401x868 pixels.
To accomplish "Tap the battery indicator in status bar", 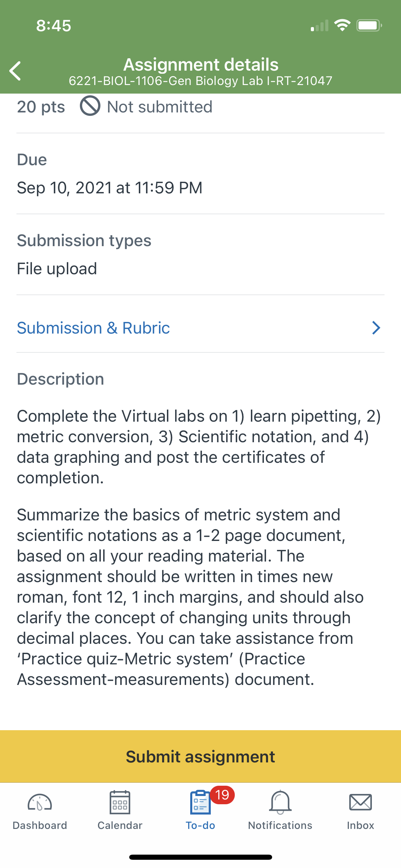I will (369, 25).
